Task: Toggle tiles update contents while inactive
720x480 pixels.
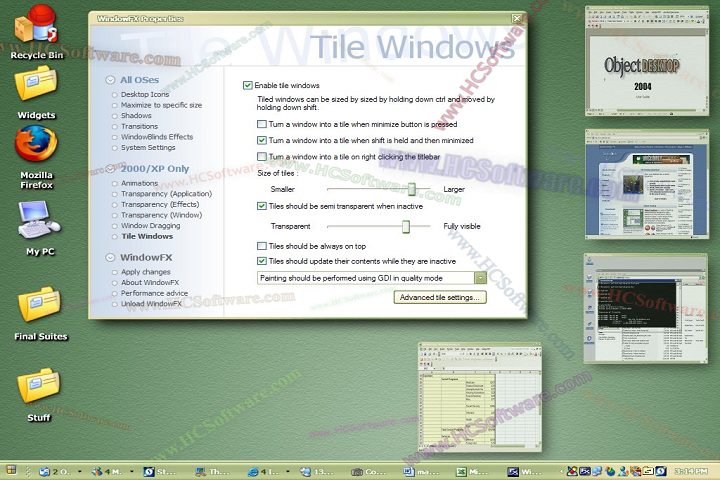Action: point(262,261)
